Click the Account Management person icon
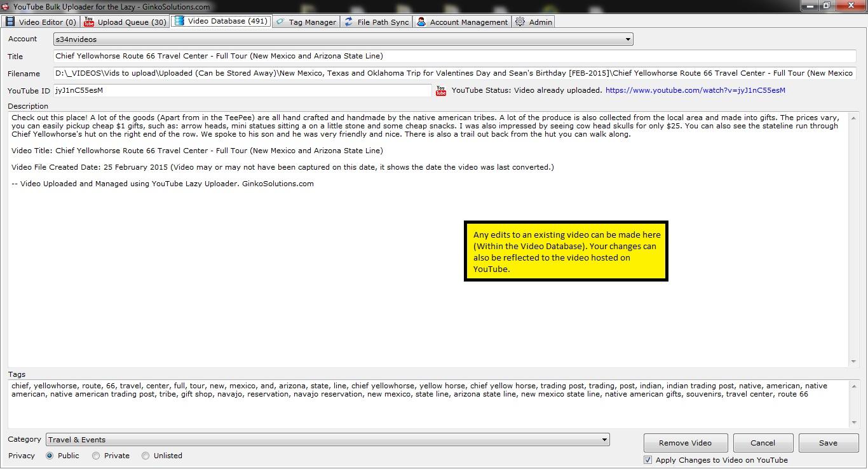Viewport: 868px width, 469px height. point(421,22)
